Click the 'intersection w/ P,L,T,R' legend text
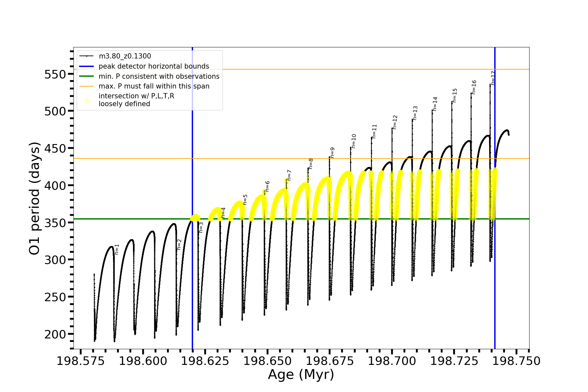This screenshot has height=392, width=588. 136,96
